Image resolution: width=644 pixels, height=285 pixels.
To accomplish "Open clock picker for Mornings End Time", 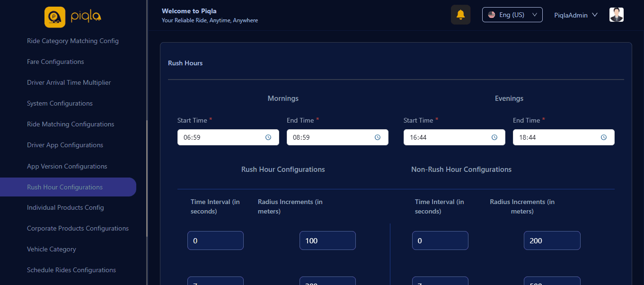I will click(378, 137).
